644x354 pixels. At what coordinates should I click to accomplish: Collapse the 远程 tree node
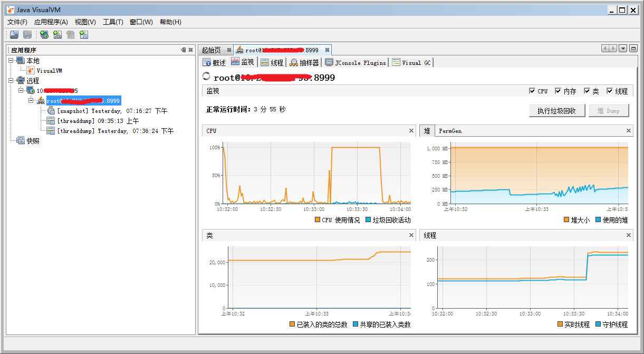[x=12, y=81]
